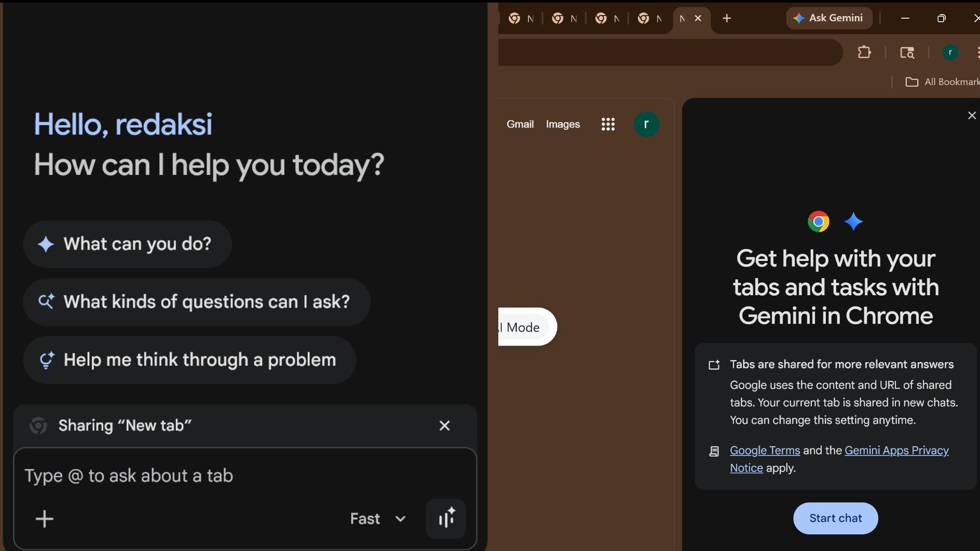Open the Chrome extensions puzzle icon
This screenshot has width=980, height=551.
[x=864, y=52]
